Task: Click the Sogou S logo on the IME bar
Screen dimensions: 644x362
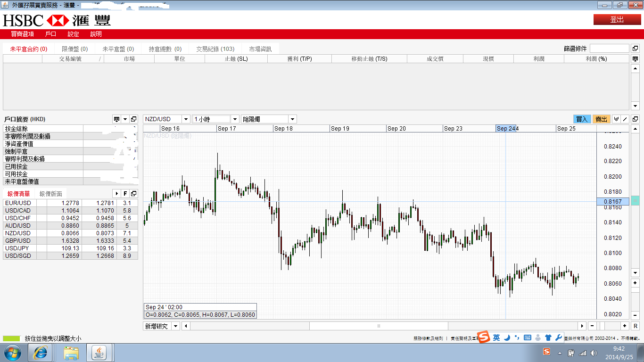Action: tap(484, 337)
